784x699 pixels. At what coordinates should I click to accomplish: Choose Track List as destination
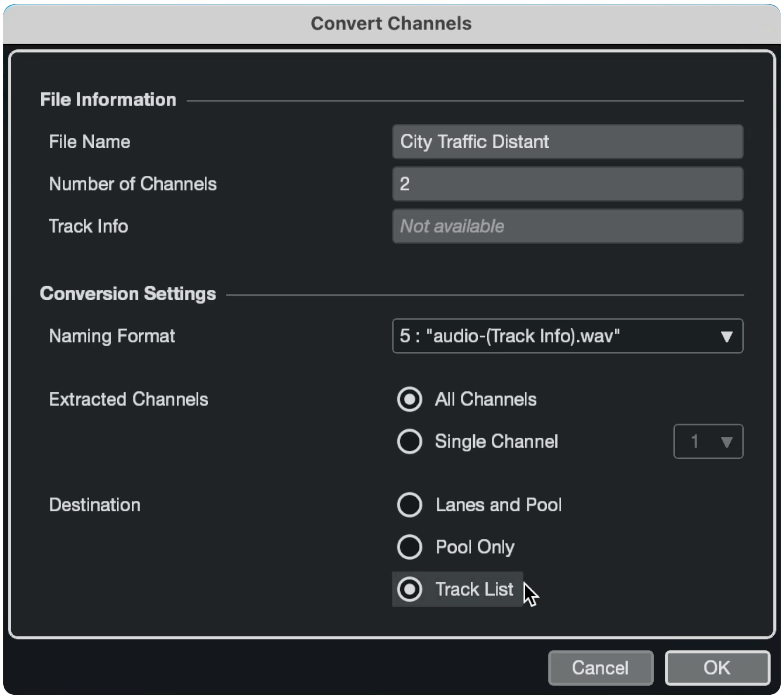tap(409, 589)
